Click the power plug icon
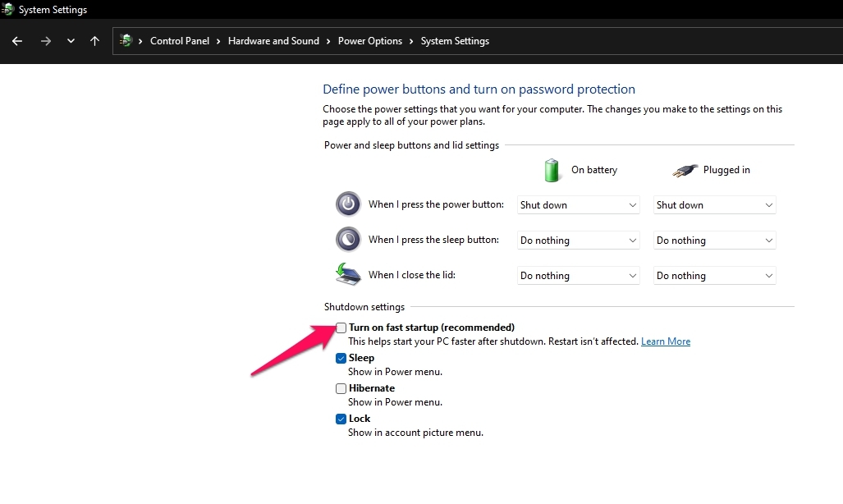This screenshot has width=843, height=504. click(x=685, y=171)
